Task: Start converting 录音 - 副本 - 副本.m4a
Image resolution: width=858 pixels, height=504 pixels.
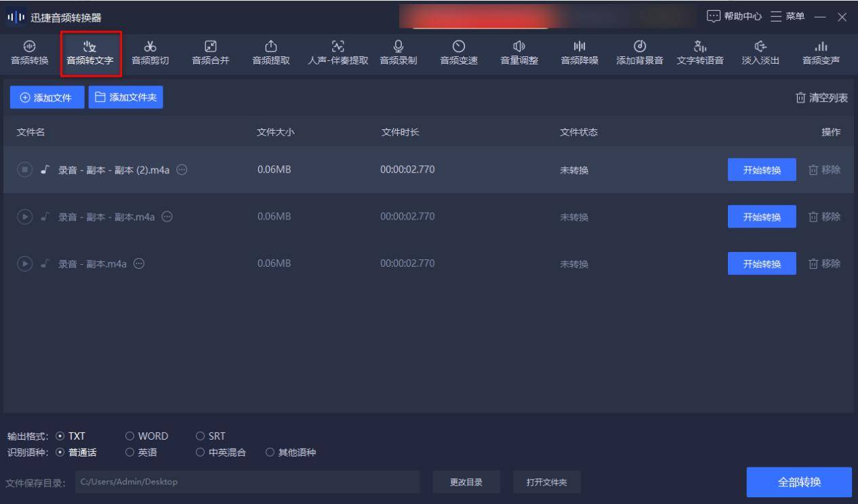Action: click(x=762, y=217)
